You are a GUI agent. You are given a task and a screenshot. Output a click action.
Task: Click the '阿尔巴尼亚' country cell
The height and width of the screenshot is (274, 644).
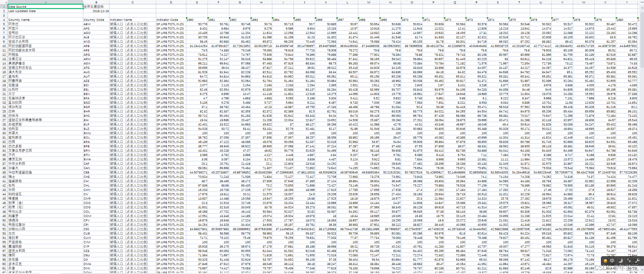click(45, 37)
